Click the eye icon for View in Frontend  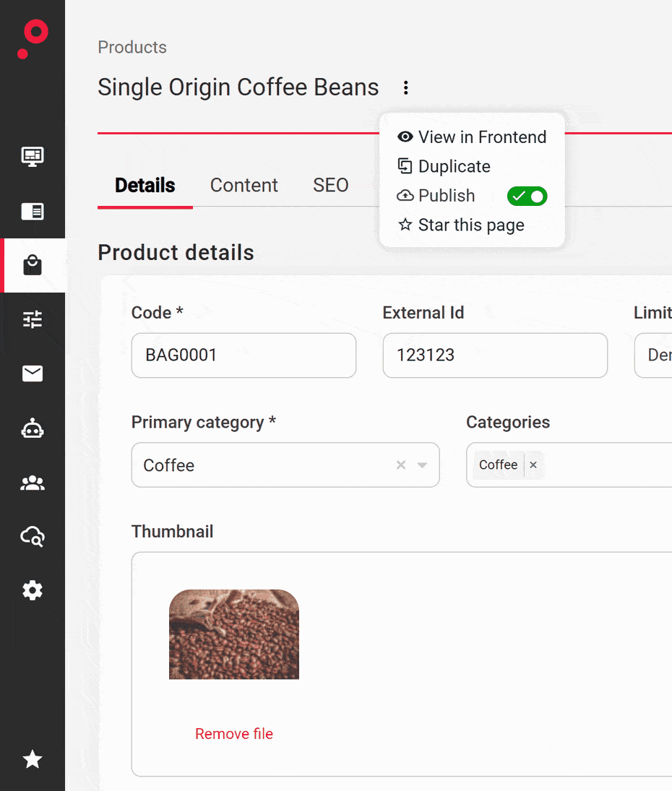[405, 137]
